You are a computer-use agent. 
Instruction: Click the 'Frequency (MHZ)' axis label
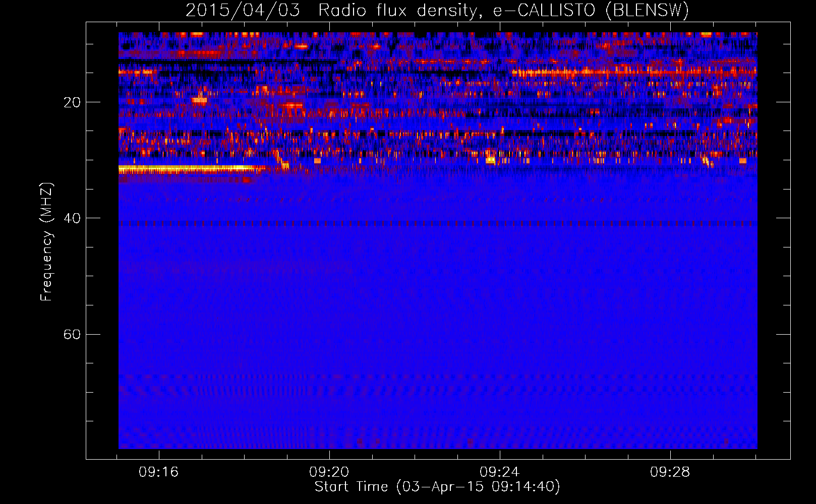[46, 242]
